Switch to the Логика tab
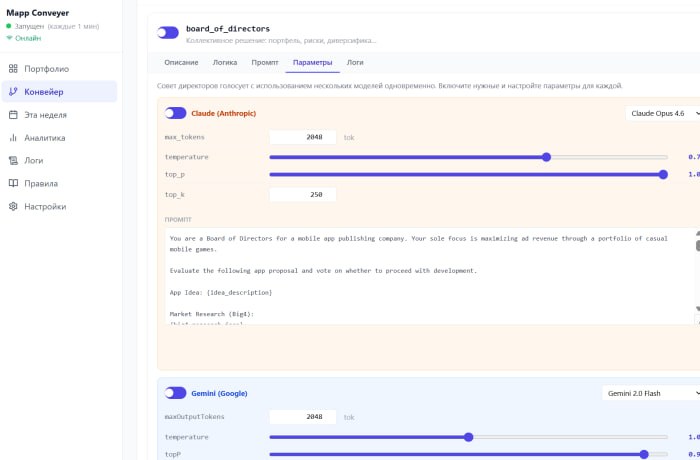The height and width of the screenshot is (460, 700). point(225,63)
